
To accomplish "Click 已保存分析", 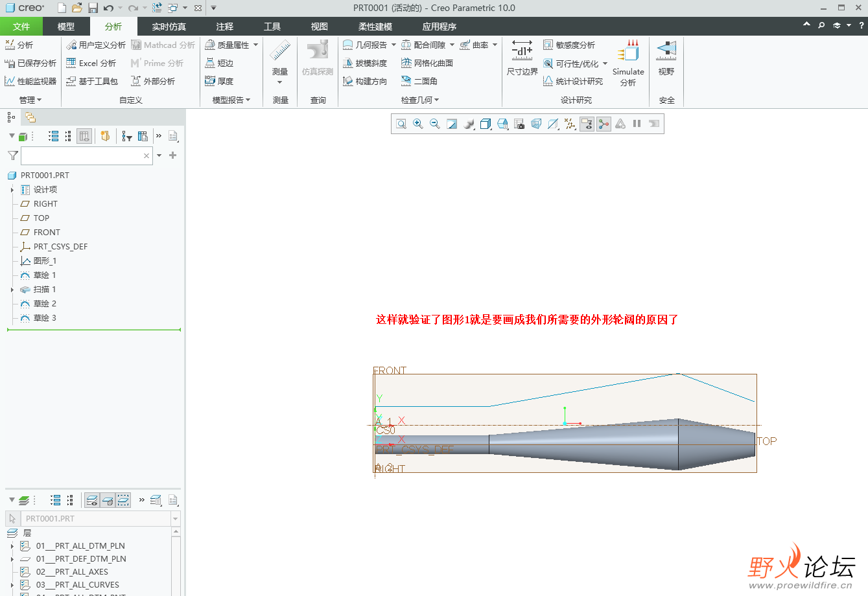I will (x=30, y=63).
